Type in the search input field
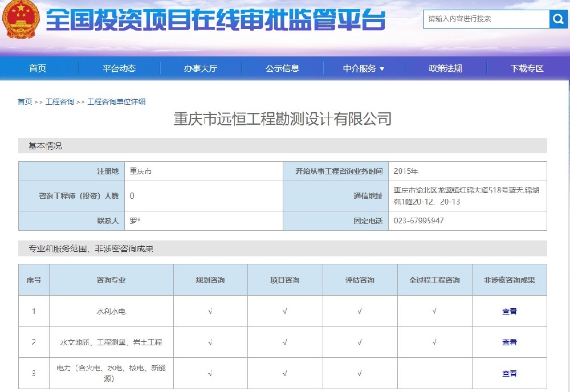 coord(486,19)
